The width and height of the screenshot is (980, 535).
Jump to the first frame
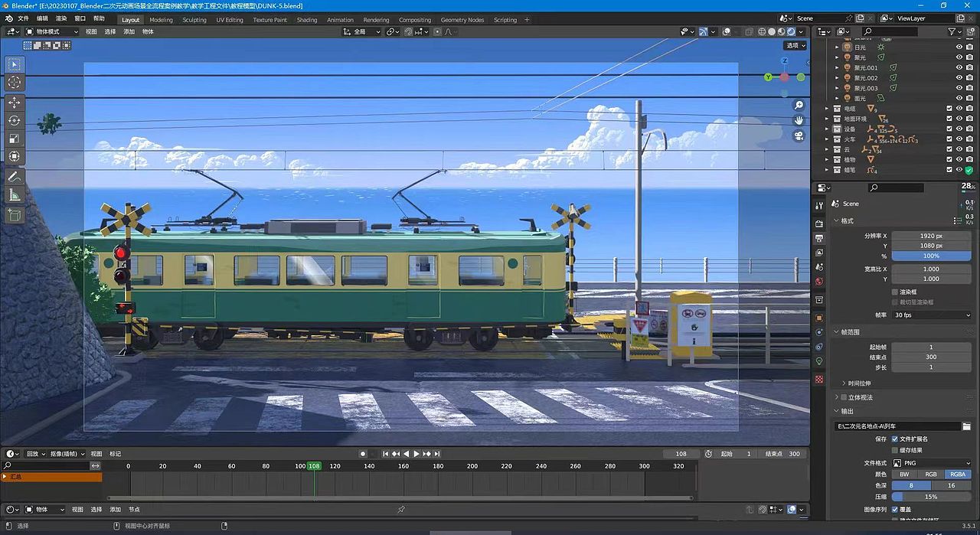click(386, 454)
